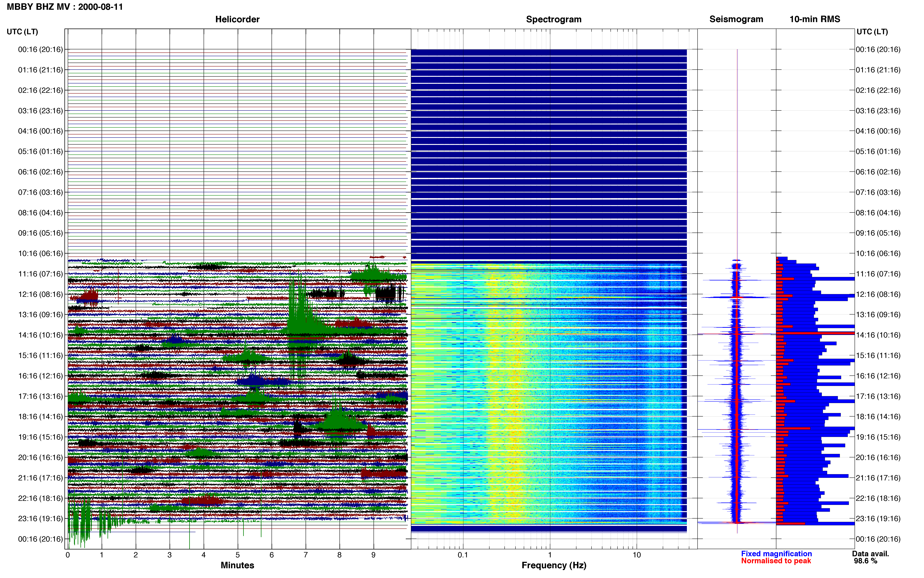This screenshot has width=924, height=578.
Task: Click left time label '12:16 (08:16)'
Action: coord(40,294)
